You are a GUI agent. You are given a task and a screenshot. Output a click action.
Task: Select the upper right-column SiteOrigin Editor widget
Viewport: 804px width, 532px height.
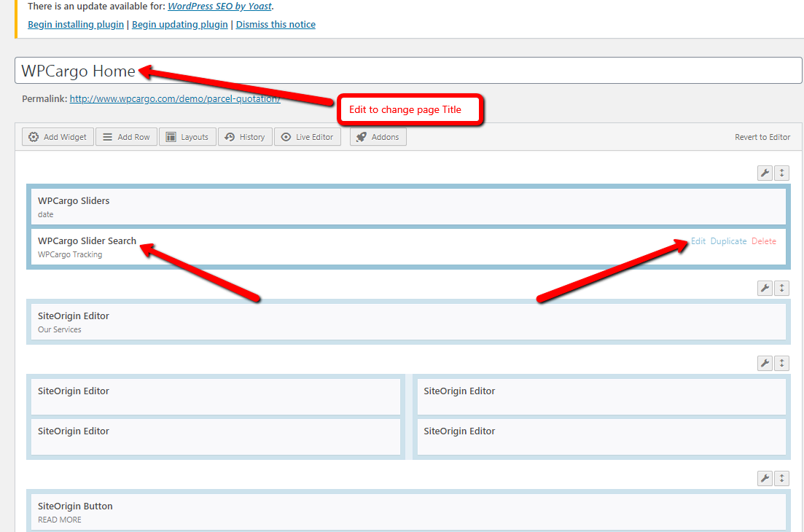(601, 396)
